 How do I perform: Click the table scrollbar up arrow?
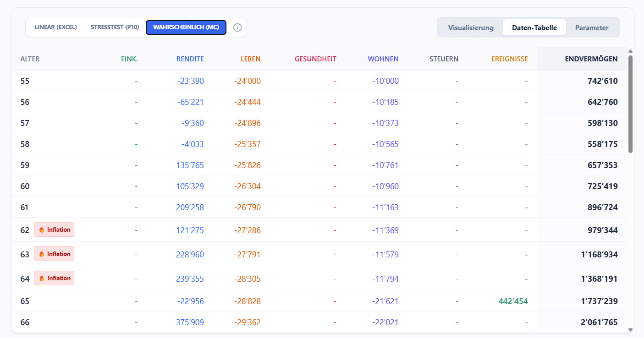click(630, 51)
